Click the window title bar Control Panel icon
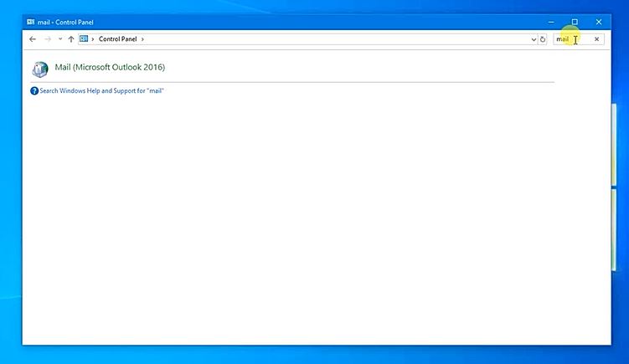Viewport: 629px width, 364px height. click(31, 22)
